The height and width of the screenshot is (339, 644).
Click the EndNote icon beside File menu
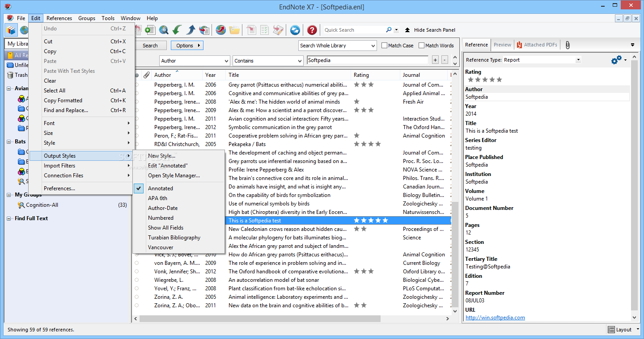point(10,18)
